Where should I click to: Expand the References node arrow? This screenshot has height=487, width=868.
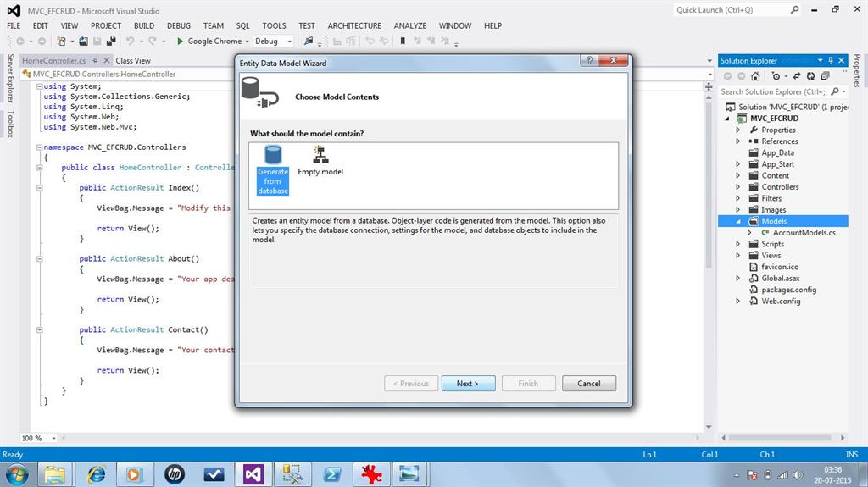pos(738,141)
